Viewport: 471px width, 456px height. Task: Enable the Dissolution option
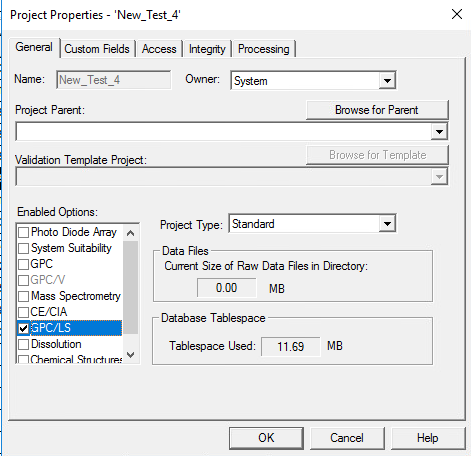click(23, 344)
